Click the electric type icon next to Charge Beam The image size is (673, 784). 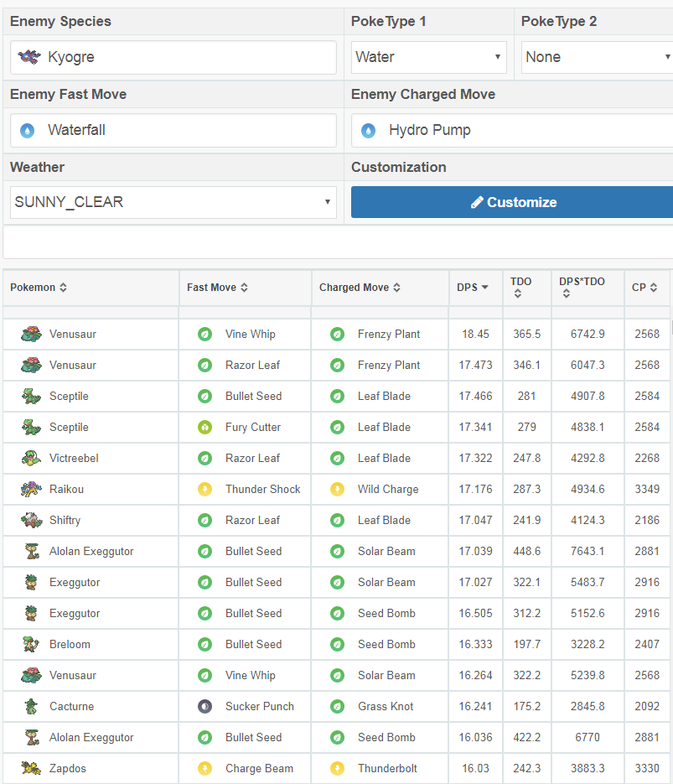point(204,769)
